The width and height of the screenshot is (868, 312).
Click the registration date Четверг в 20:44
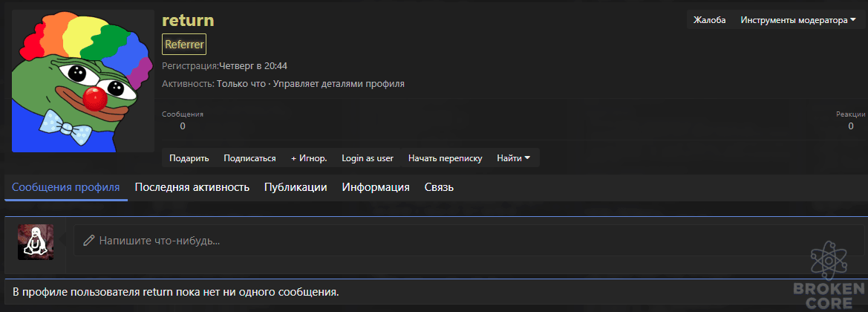click(x=253, y=66)
